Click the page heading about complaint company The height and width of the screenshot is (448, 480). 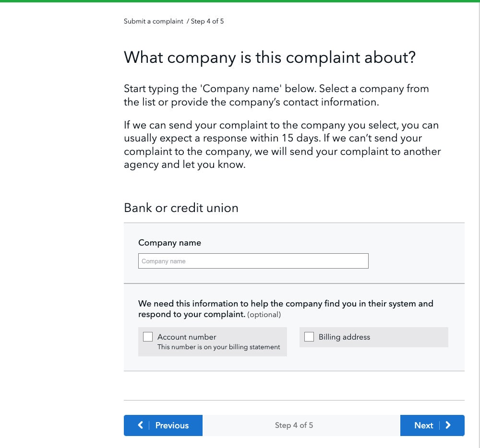point(269,58)
